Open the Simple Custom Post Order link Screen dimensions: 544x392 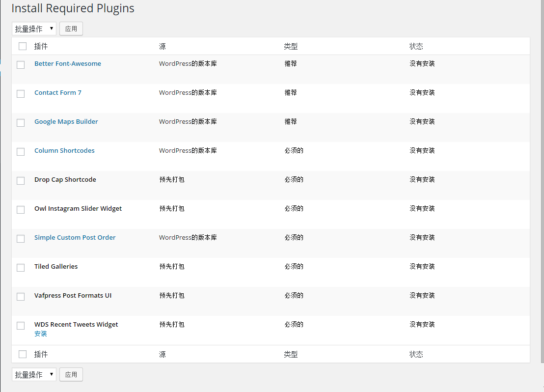[75, 237]
